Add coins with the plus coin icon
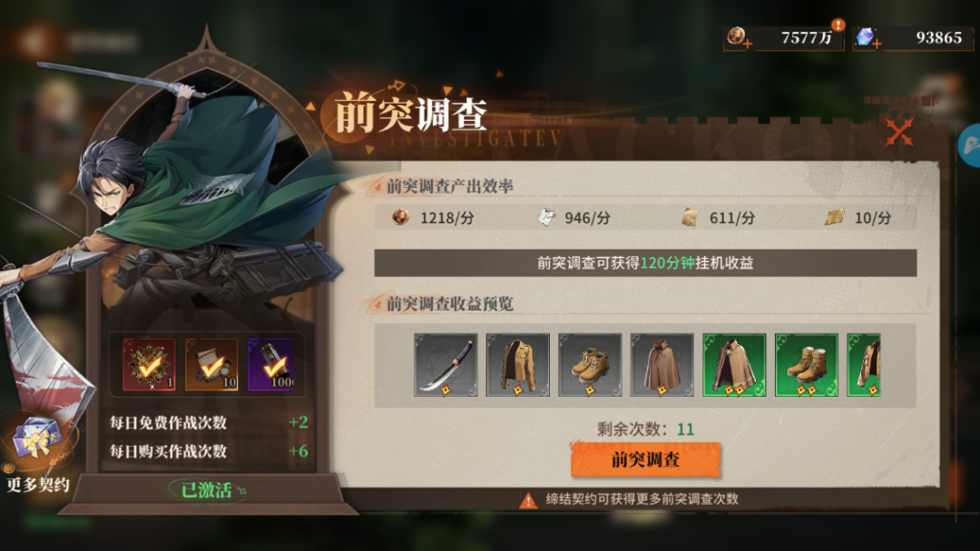 point(739,37)
